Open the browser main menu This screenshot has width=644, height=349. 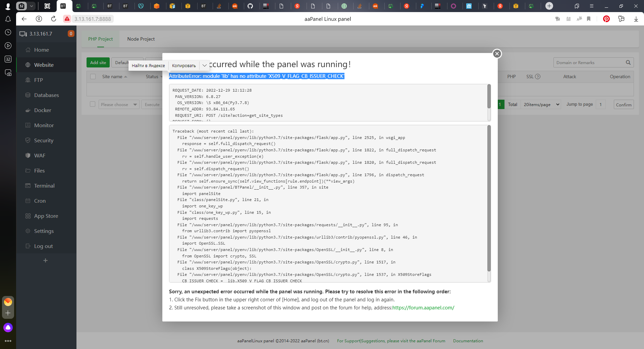click(592, 6)
